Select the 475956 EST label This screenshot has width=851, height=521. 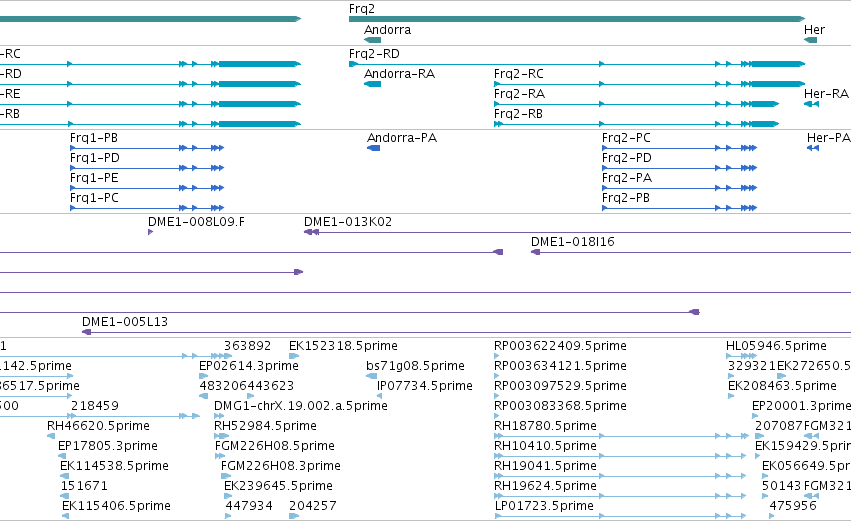793,506
